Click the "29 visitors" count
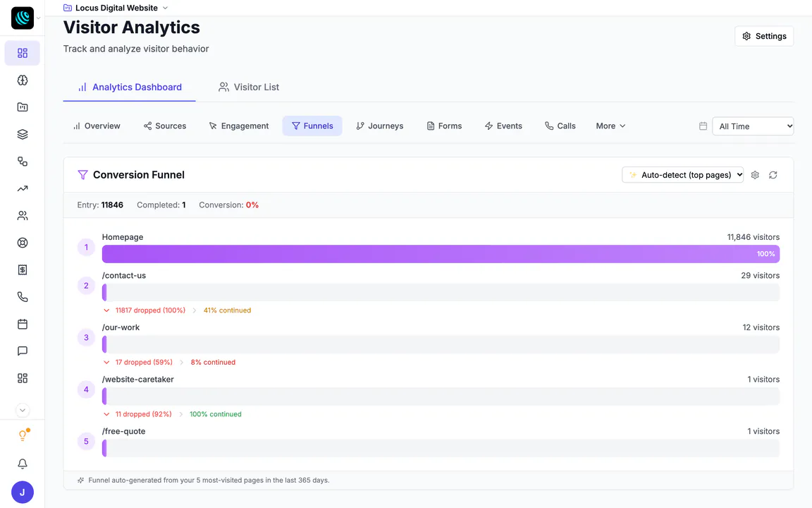The height and width of the screenshot is (508, 812). 761,275
